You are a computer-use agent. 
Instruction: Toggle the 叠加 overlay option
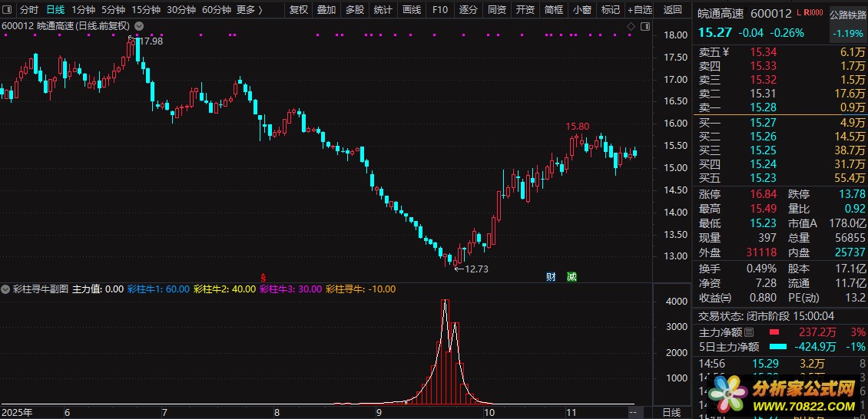click(x=326, y=10)
